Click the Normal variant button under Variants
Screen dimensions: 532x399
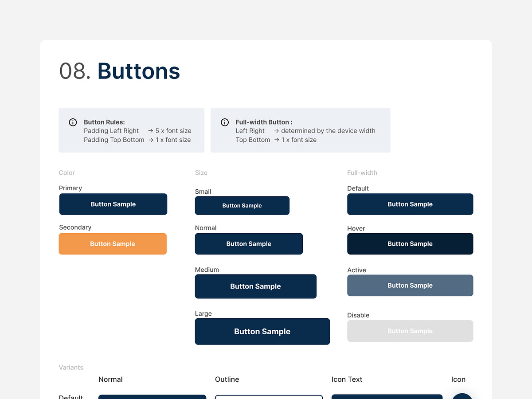[x=152, y=397]
